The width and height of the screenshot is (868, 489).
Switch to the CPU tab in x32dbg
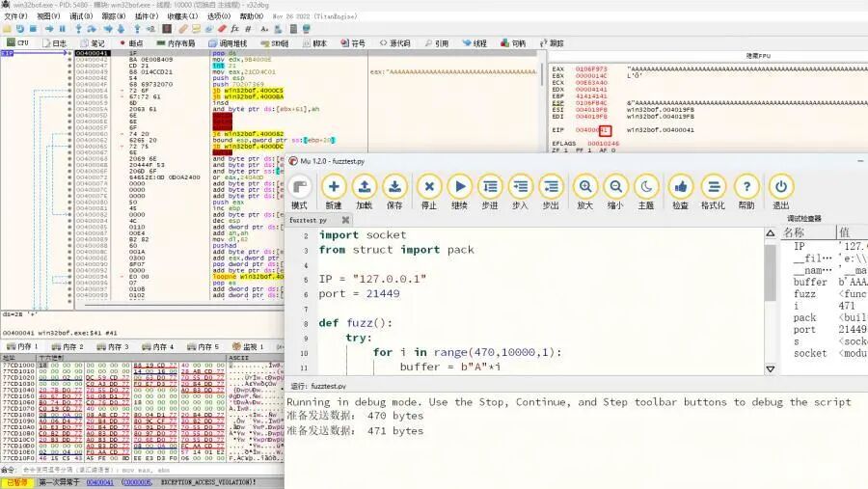(17, 42)
